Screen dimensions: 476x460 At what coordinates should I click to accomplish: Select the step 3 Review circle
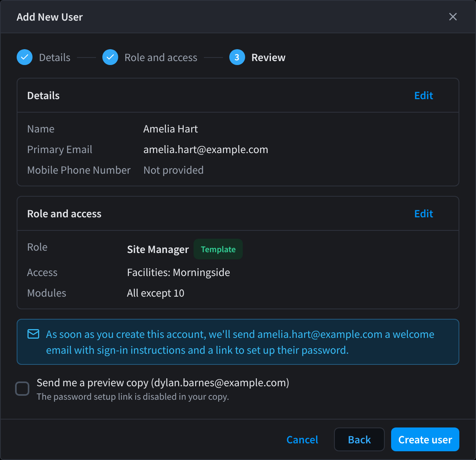point(237,57)
